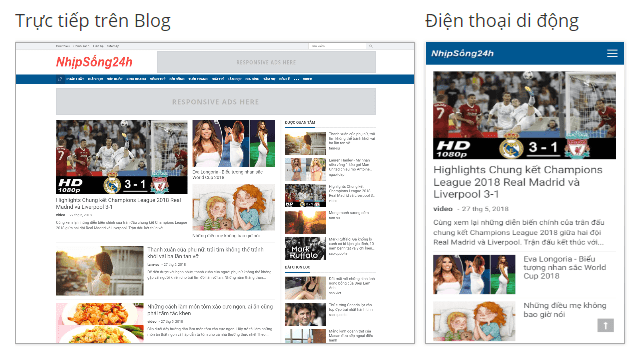Click wide Responsive Ads Here banner below navbar
The width and height of the screenshot is (640, 361).
[216, 102]
